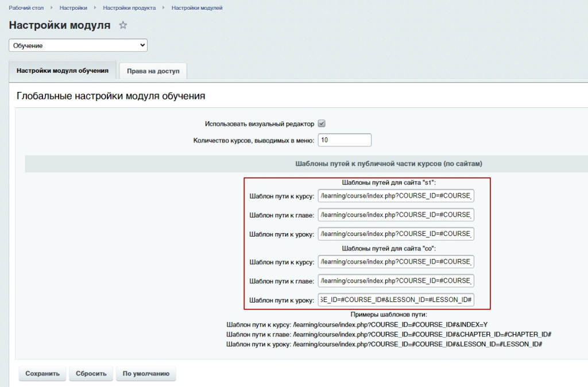
Task: Edit the lesson path template field for site s1
Action: (396, 234)
